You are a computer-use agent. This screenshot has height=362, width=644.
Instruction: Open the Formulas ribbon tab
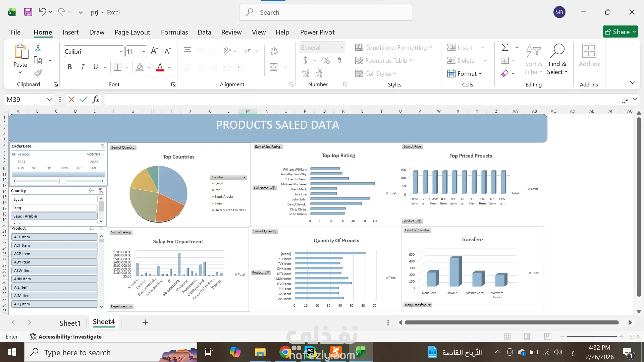pyautogui.click(x=174, y=32)
